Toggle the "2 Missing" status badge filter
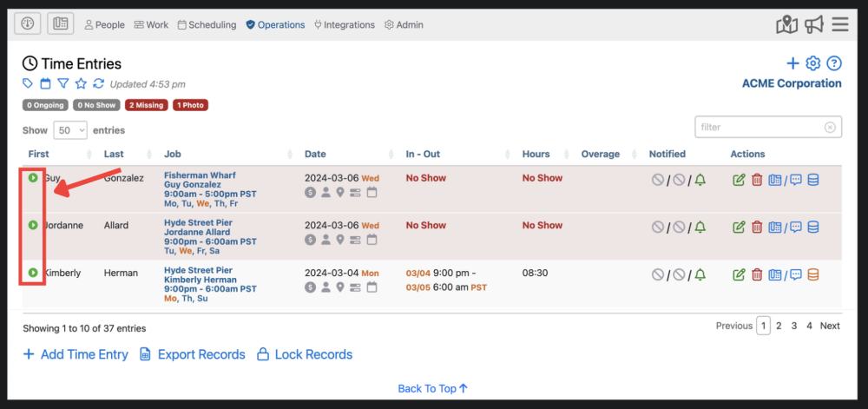The height and width of the screenshot is (409, 868). 146,105
